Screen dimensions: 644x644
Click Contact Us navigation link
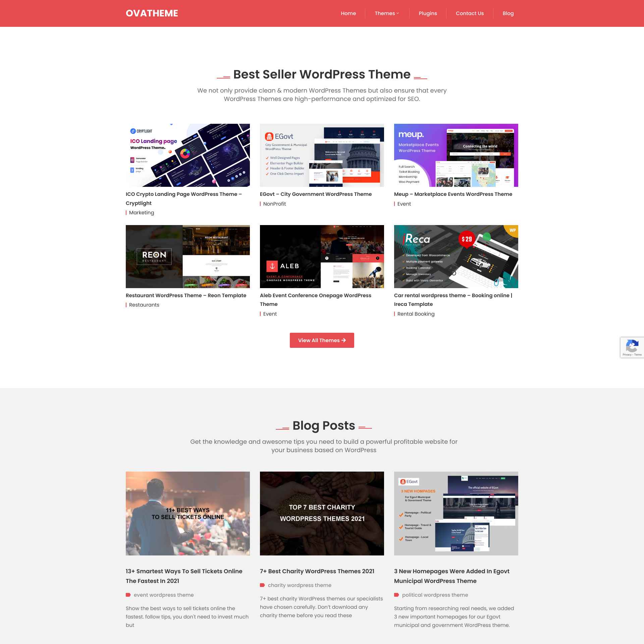470,13
